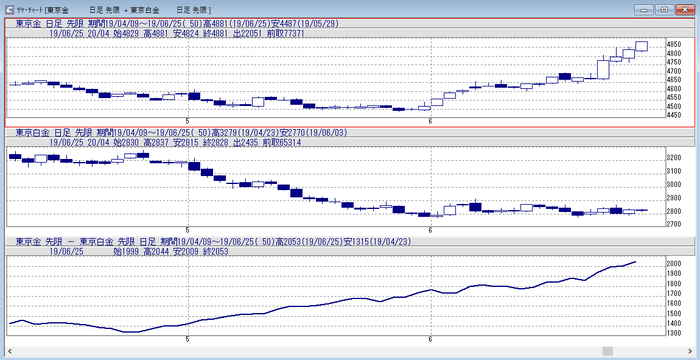
Task: Maximize the chart window
Action: point(664,9)
